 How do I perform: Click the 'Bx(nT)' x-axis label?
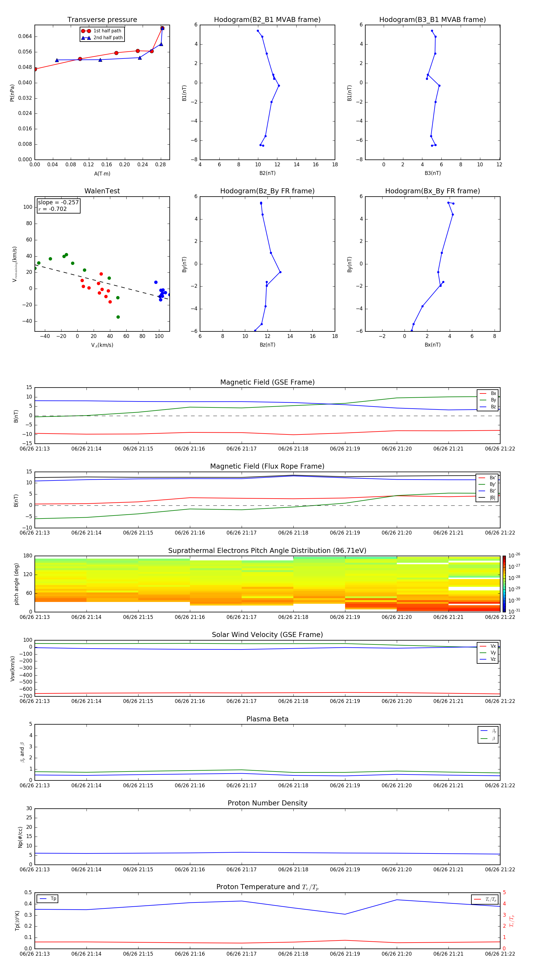pyautogui.click(x=432, y=345)
